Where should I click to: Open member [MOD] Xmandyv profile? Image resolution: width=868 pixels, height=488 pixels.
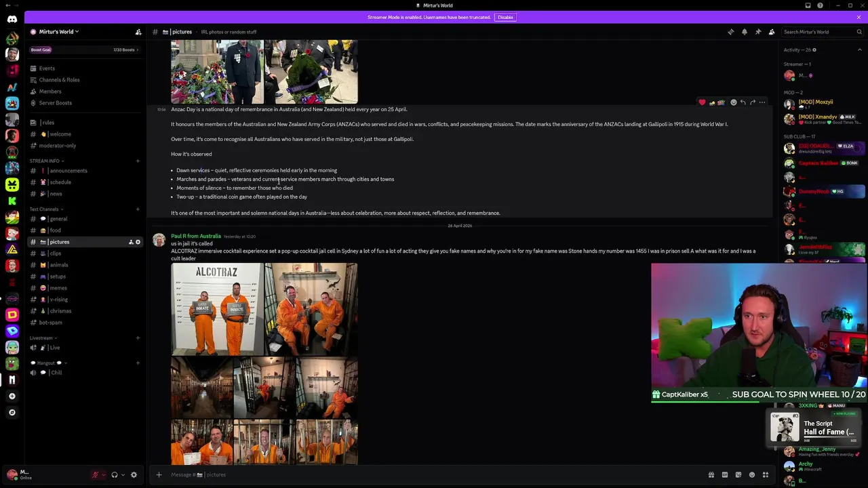[x=824, y=119]
